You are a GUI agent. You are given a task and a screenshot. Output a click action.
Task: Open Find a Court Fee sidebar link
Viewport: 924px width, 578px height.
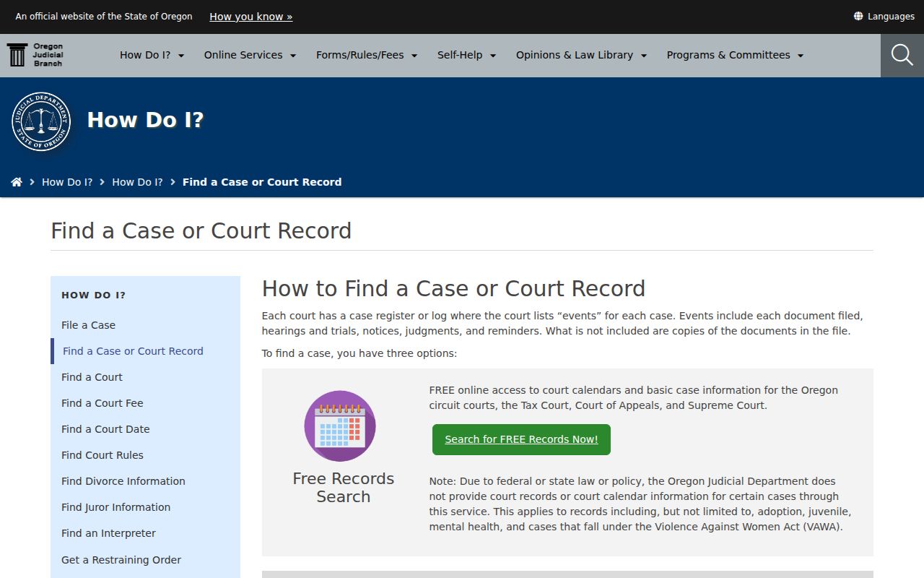[103, 403]
